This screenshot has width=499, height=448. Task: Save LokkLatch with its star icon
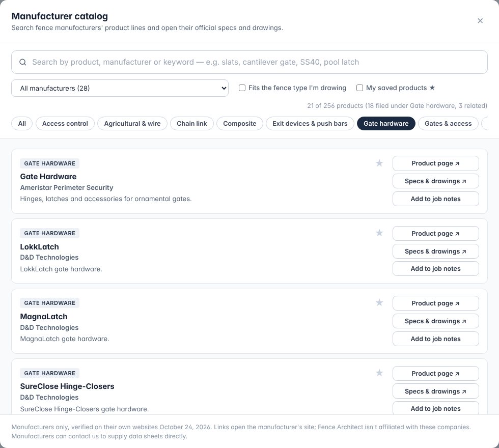tap(379, 233)
